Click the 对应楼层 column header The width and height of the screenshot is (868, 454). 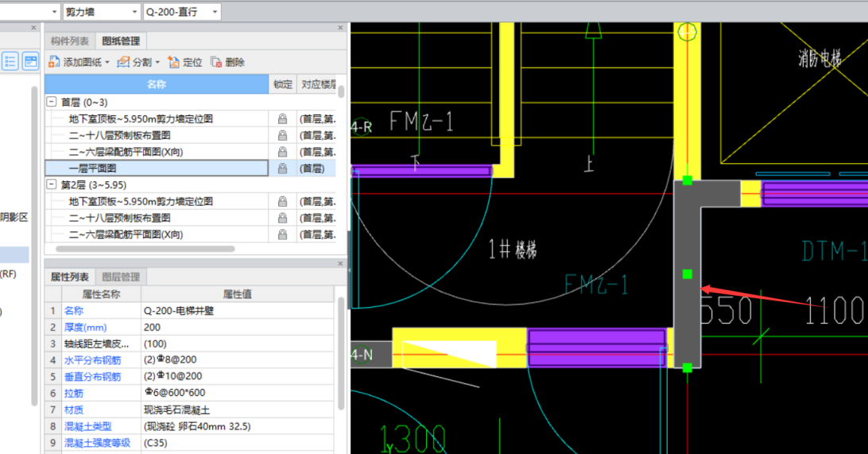[317, 84]
